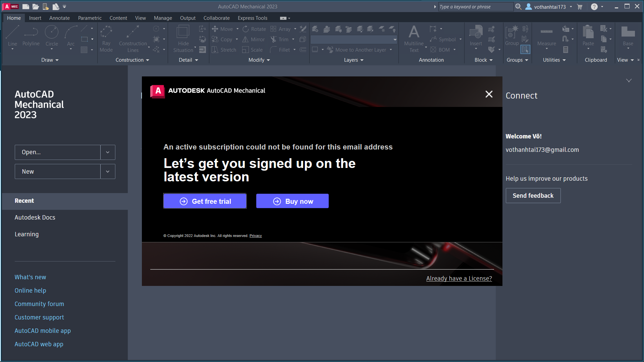Click the Hide Situation tool
The height and width of the screenshot is (362, 644).
tap(183, 39)
